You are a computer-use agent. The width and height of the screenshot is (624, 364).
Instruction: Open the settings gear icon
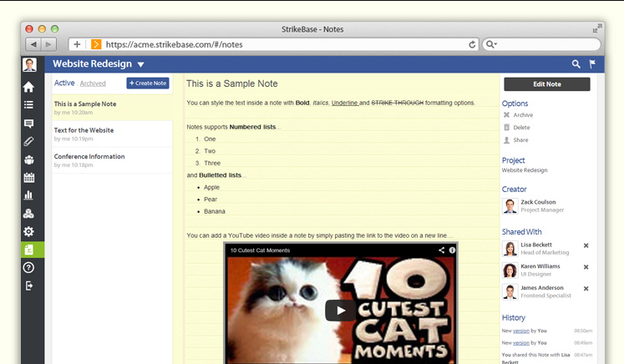click(x=29, y=231)
